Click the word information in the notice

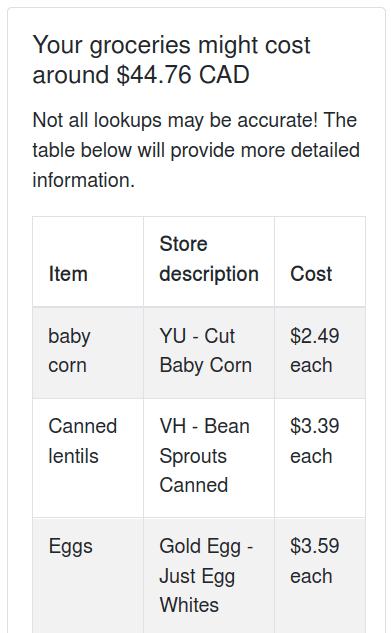[83, 180]
